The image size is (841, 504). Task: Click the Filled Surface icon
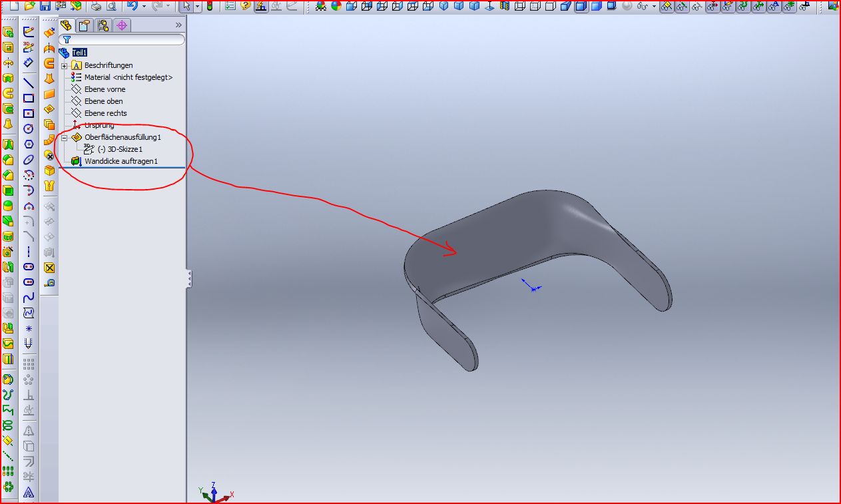pos(49,109)
